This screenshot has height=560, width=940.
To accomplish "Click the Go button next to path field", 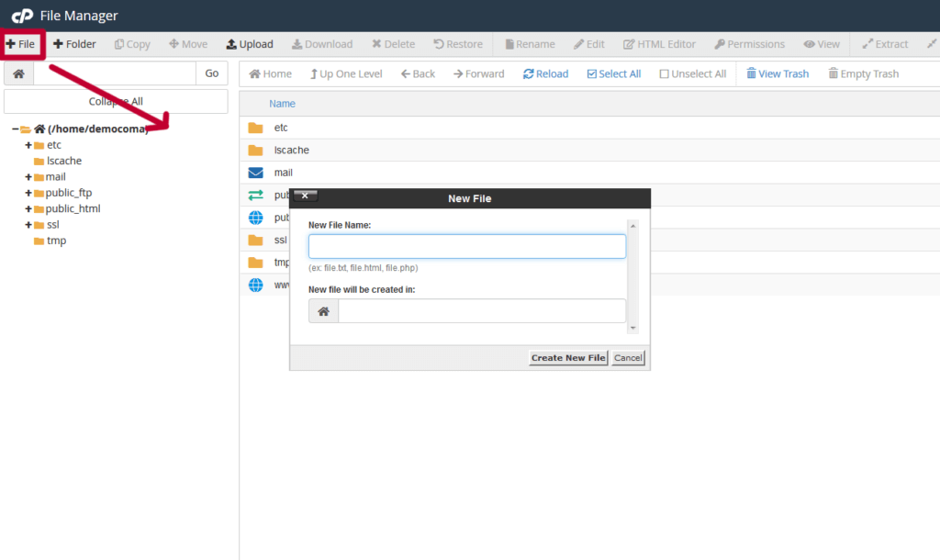I will coord(211,73).
